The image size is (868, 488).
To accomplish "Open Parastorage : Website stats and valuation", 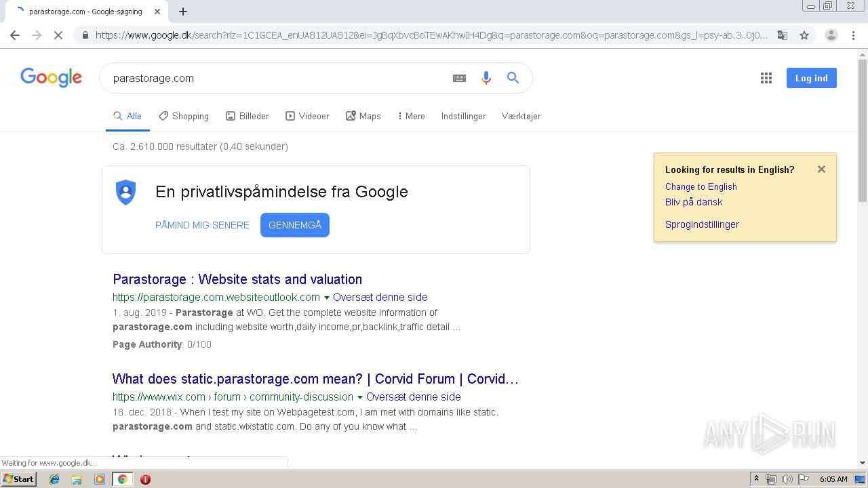I will (x=237, y=279).
